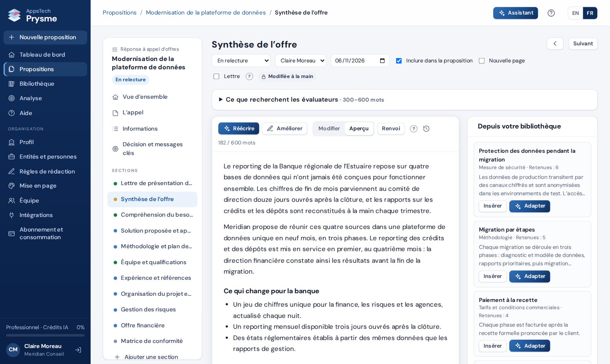The image size is (610, 364).
Task: Uncheck Inclure dans la proposition
Action: [399, 61]
